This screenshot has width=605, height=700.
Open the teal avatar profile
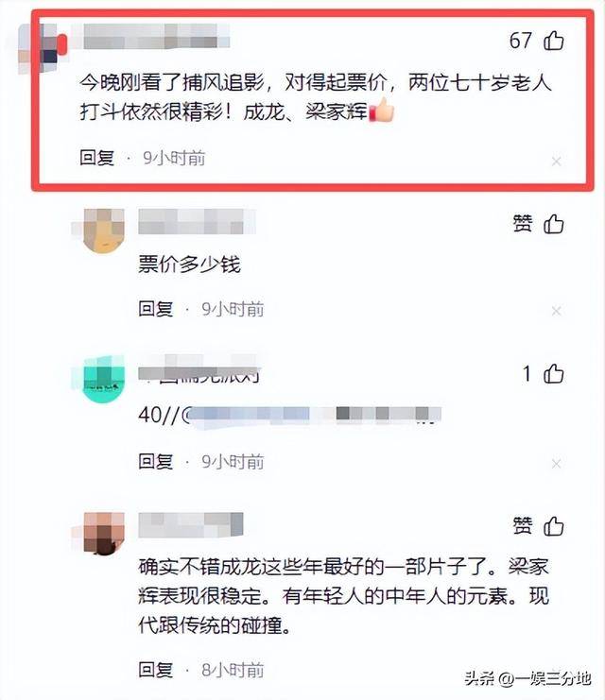click(x=104, y=380)
